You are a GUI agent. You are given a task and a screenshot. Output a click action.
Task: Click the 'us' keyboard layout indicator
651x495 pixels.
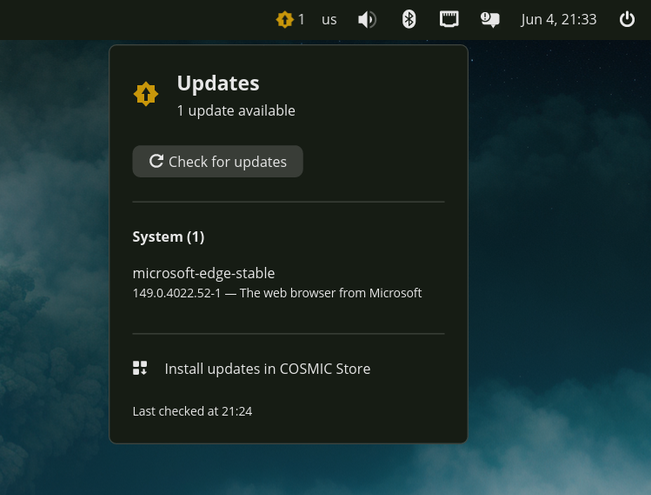pyautogui.click(x=329, y=20)
